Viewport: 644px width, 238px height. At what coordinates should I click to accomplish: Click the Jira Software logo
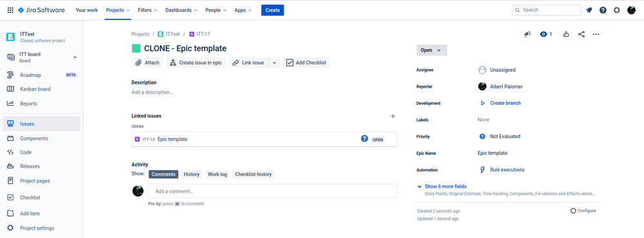tap(41, 10)
